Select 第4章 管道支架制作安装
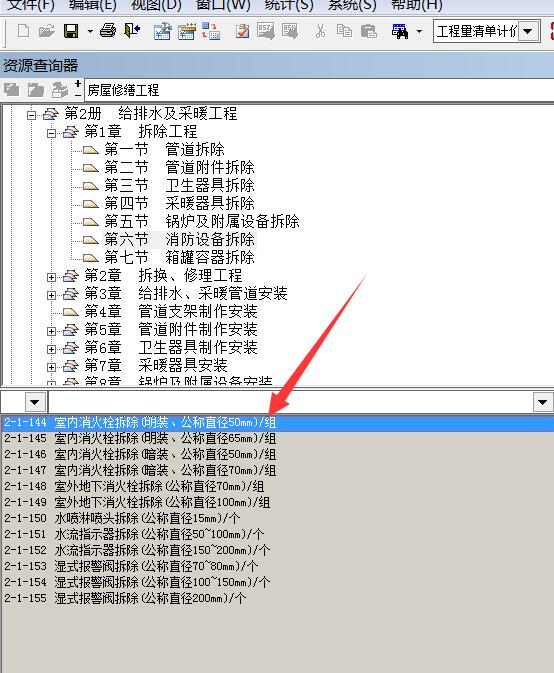This screenshot has width=554, height=673. 171,312
